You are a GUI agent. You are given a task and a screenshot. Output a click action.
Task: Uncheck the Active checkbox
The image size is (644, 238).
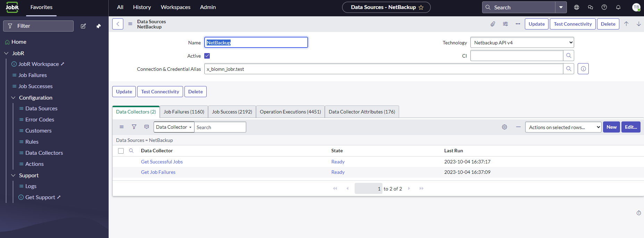(207, 56)
